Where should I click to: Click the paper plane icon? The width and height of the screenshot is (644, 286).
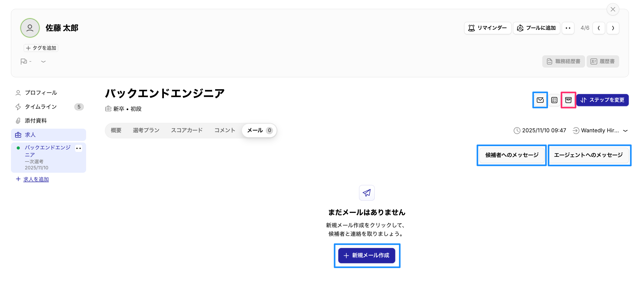tap(367, 193)
